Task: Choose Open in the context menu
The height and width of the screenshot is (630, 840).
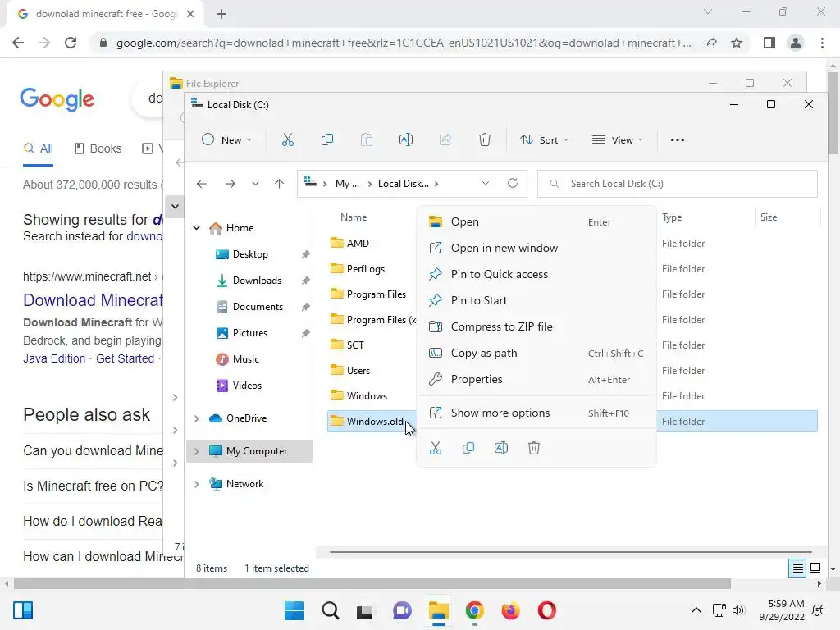Action: pos(536,221)
